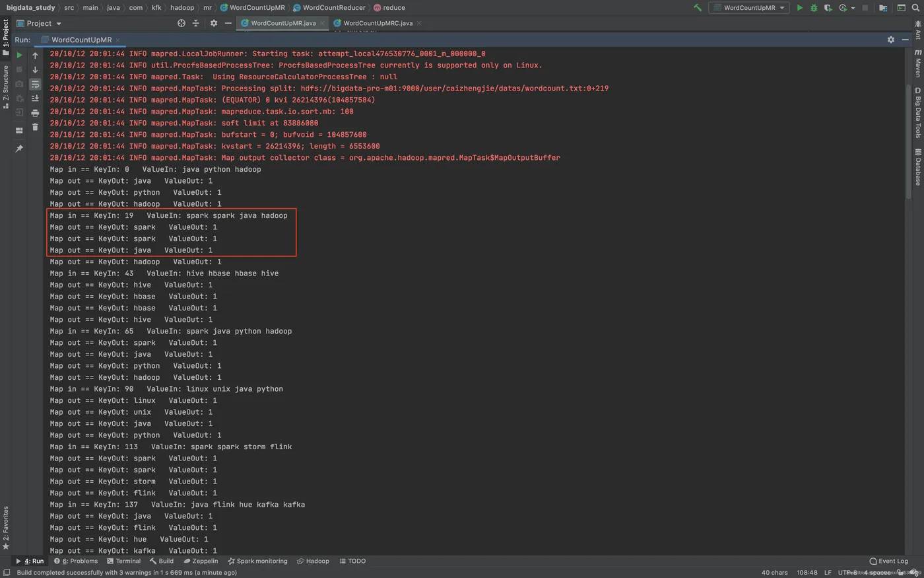
Task: Open Search Everywhere magnifier
Action: pos(915,8)
